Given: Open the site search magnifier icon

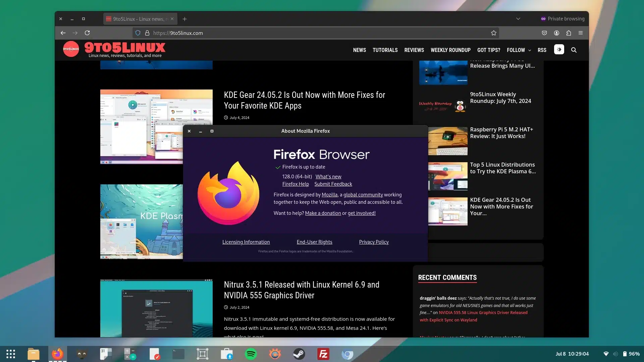Looking at the screenshot, I should (574, 50).
